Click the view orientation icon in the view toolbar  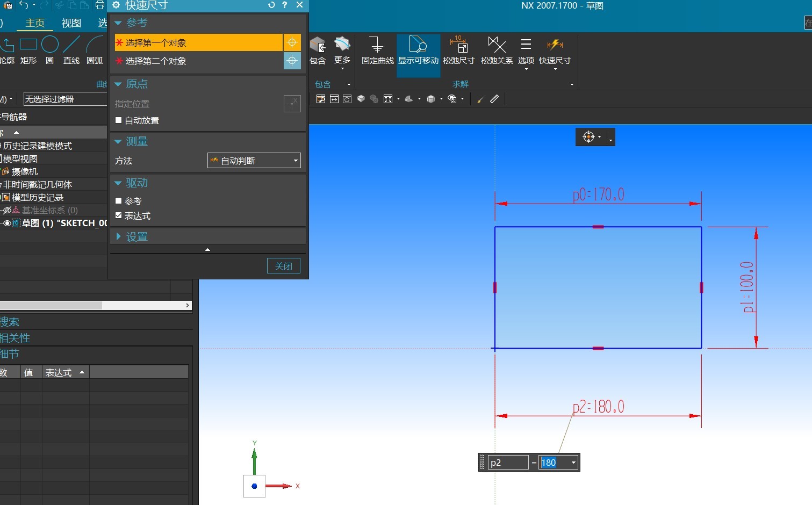tap(409, 99)
